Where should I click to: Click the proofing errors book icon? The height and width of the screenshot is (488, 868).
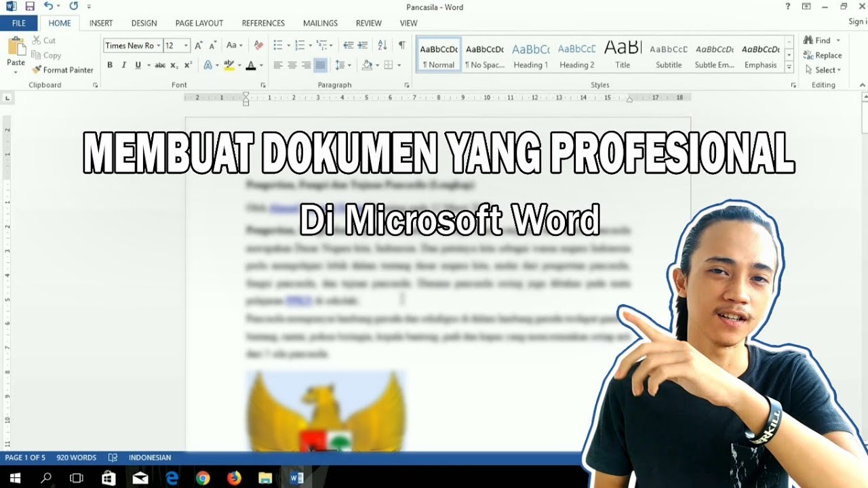coord(113,457)
